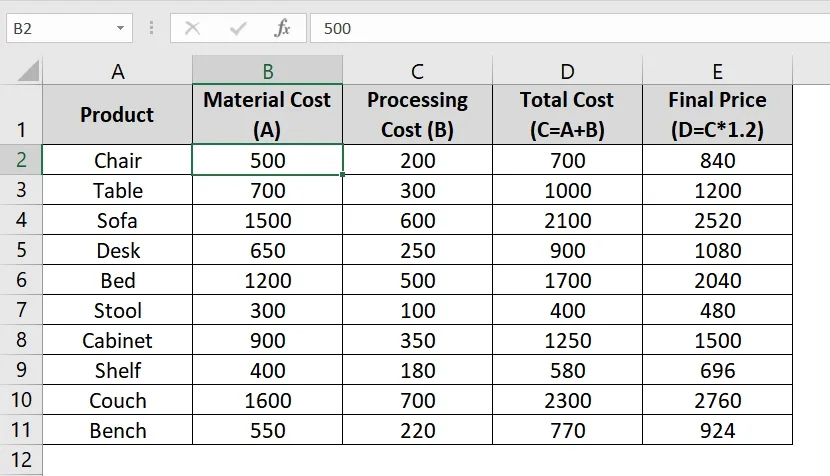The height and width of the screenshot is (476, 830).
Task: Click the Processing Cost (B) header cell
Action: (x=417, y=114)
